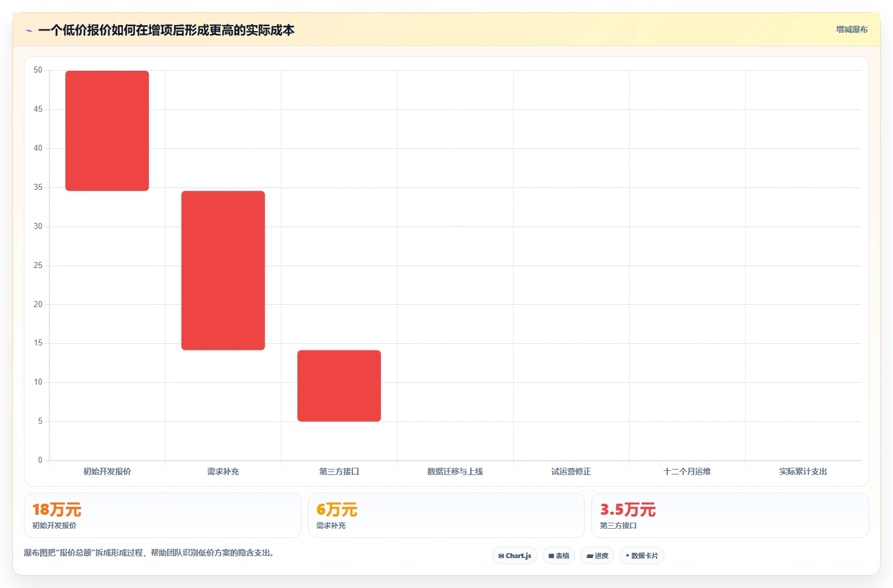This screenshot has width=893, height=588.
Task: Open the 6万元 需求补充 data card
Action: pos(447,515)
